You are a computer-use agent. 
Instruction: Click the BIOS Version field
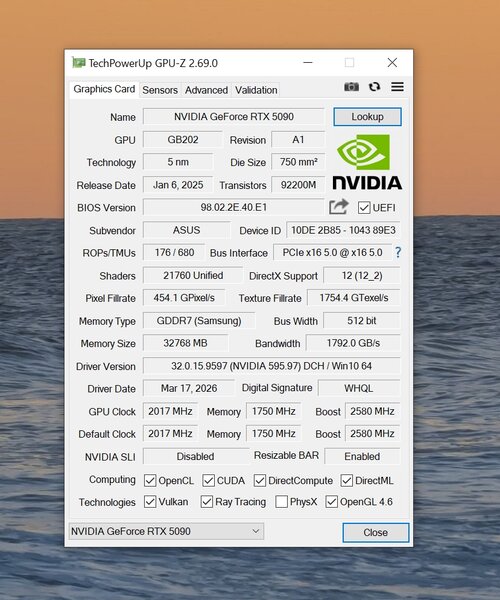[234, 207]
